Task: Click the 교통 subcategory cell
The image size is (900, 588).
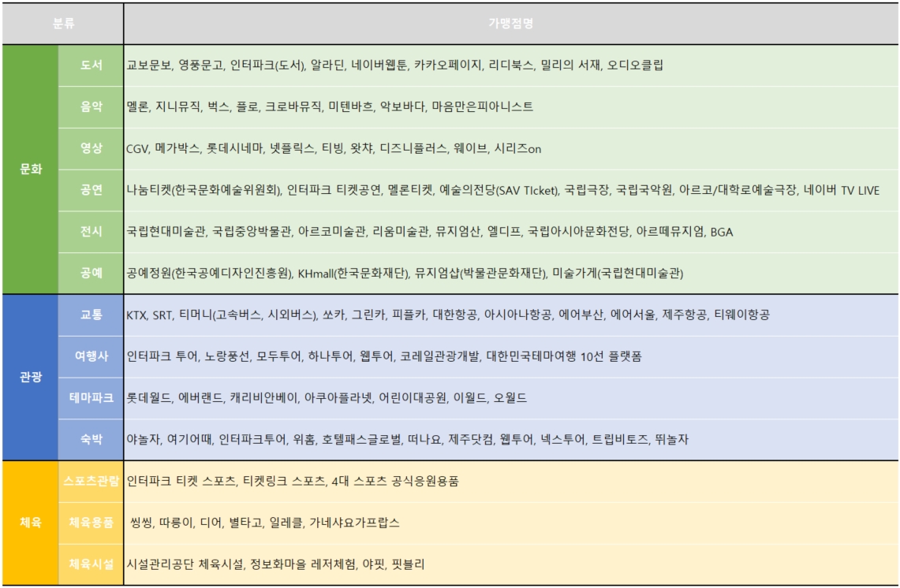Action: pyautogui.click(x=91, y=315)
